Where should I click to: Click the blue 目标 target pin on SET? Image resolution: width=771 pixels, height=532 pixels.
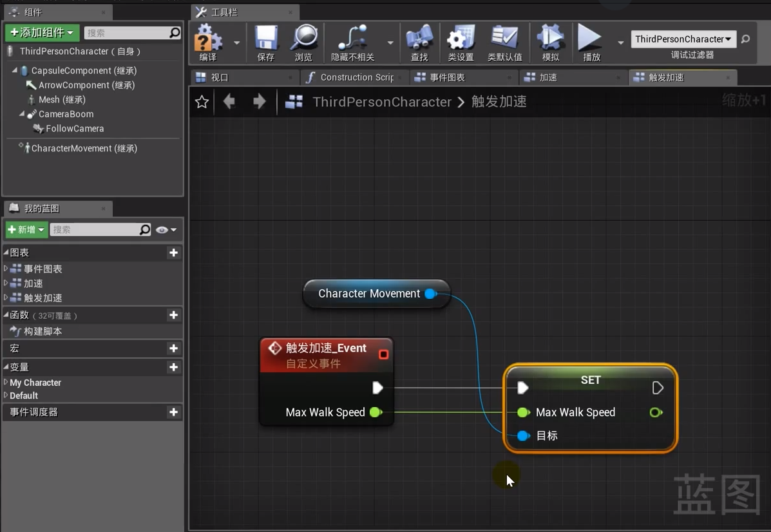(524, 435)
